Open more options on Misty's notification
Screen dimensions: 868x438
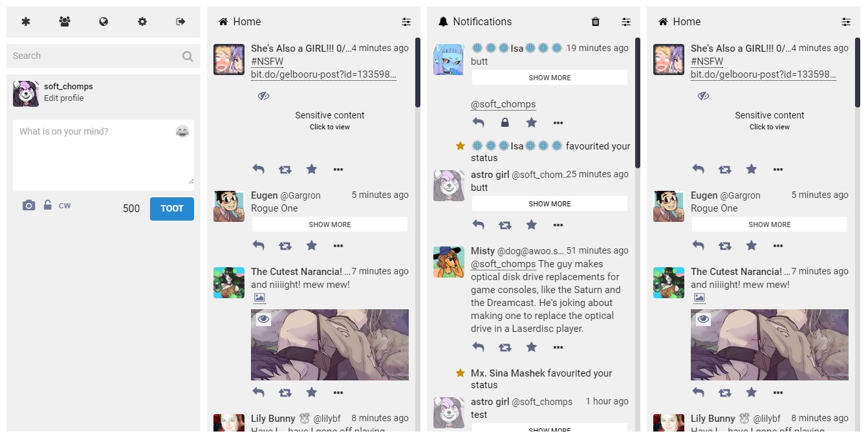coord(558,347)
